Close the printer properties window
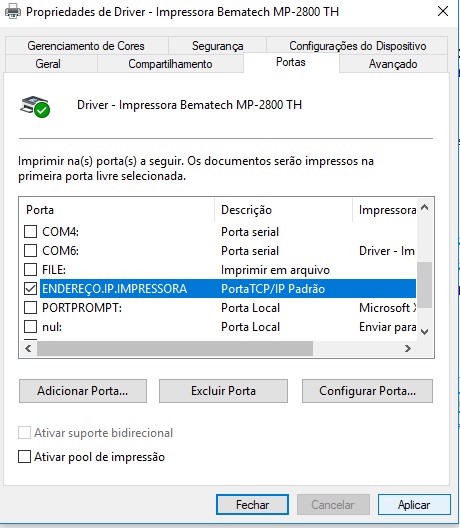The image size is (460, 528). (443, 11)
